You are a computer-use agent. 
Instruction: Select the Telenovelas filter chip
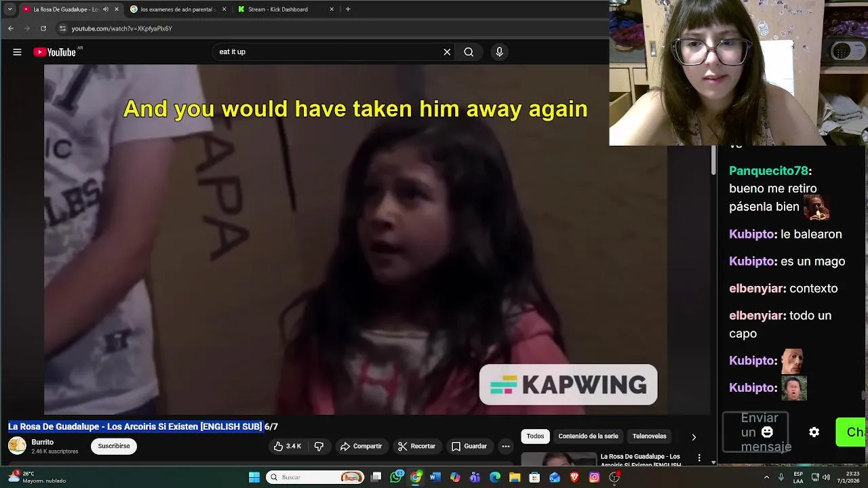click(649, 436)
